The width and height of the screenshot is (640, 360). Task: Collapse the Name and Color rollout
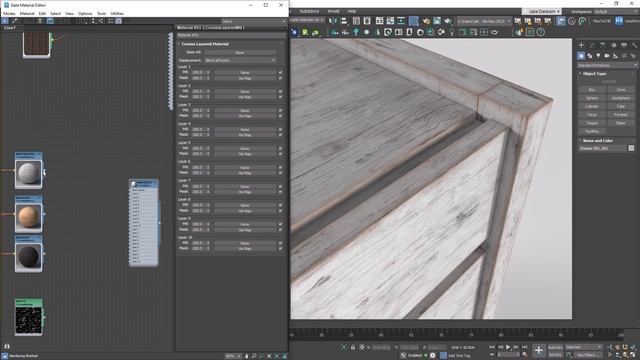[597, 140]
